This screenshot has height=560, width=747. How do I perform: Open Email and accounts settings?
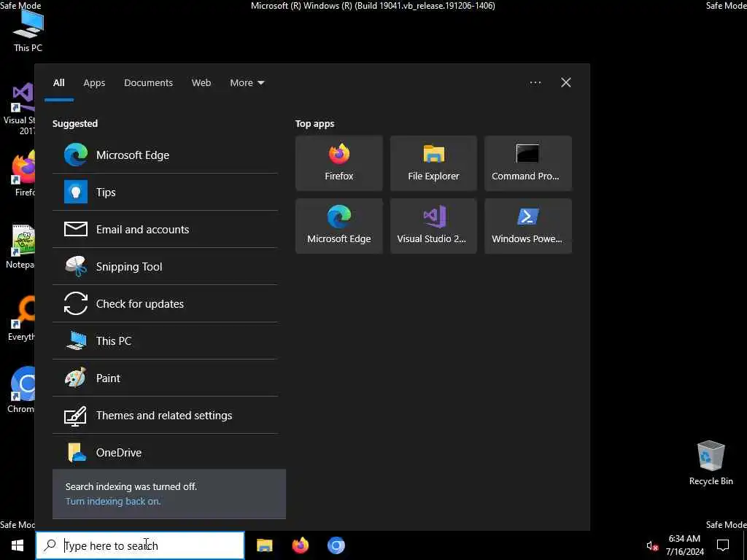pos(166,230)
